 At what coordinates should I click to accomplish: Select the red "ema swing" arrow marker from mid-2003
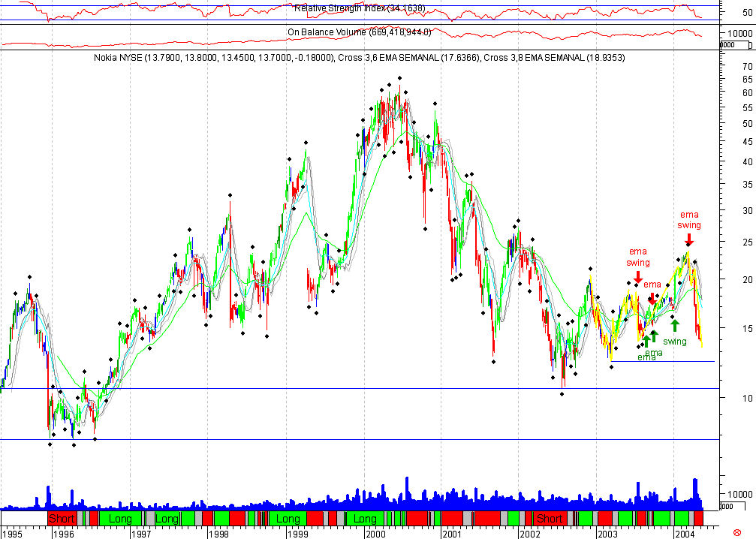[x=638, y=276]
